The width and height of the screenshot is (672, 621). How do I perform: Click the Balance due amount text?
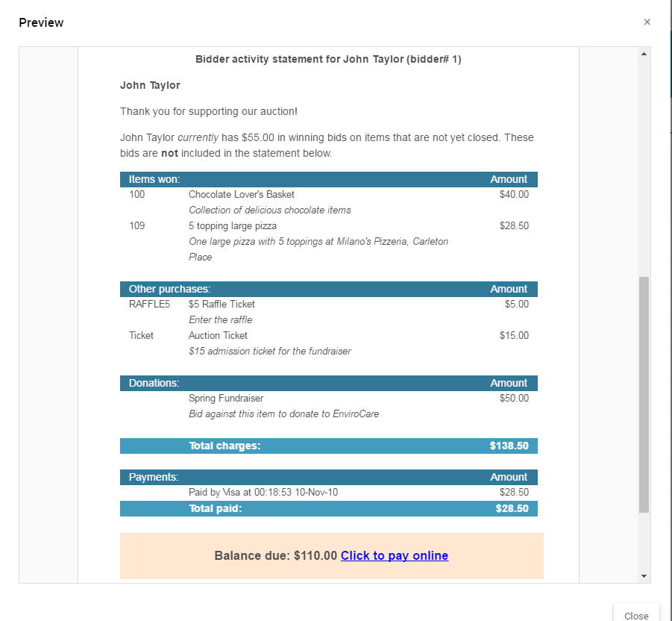(x=275, y=555)
